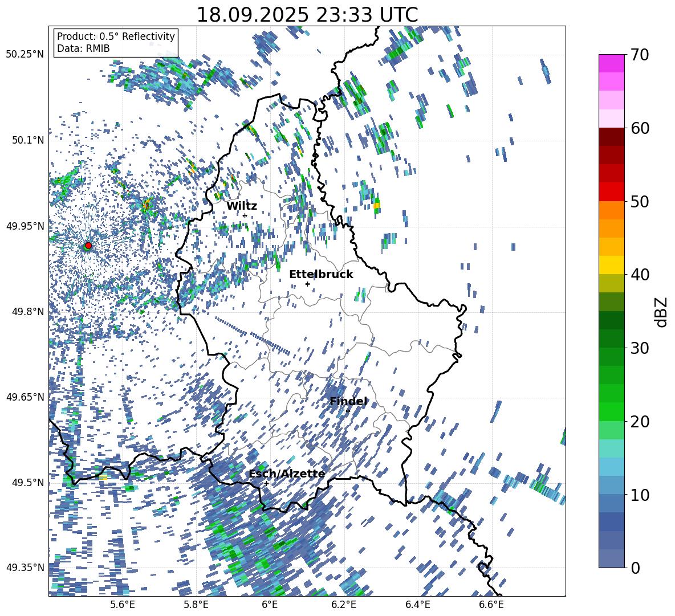The image size is (675, 616).
Task: Click the 49.35°N latitude tick label
Action: pos(25,568)
